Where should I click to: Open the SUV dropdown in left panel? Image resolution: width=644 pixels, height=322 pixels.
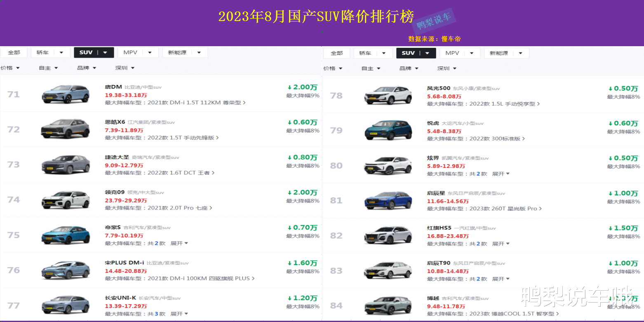click(94, 52)
